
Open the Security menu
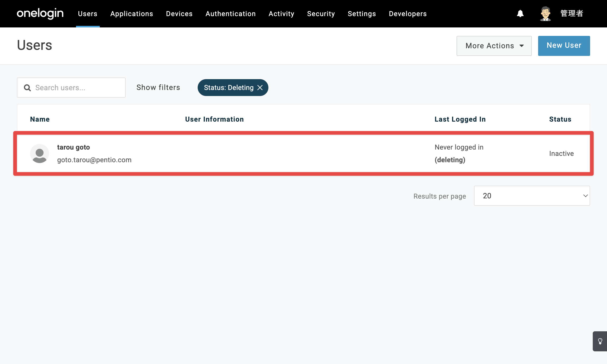click(321, 14)
